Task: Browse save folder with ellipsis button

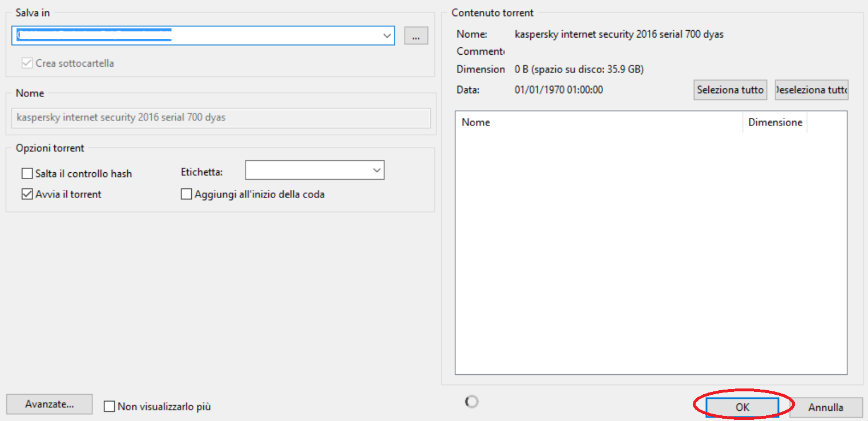Action: [x=416, y=35]
